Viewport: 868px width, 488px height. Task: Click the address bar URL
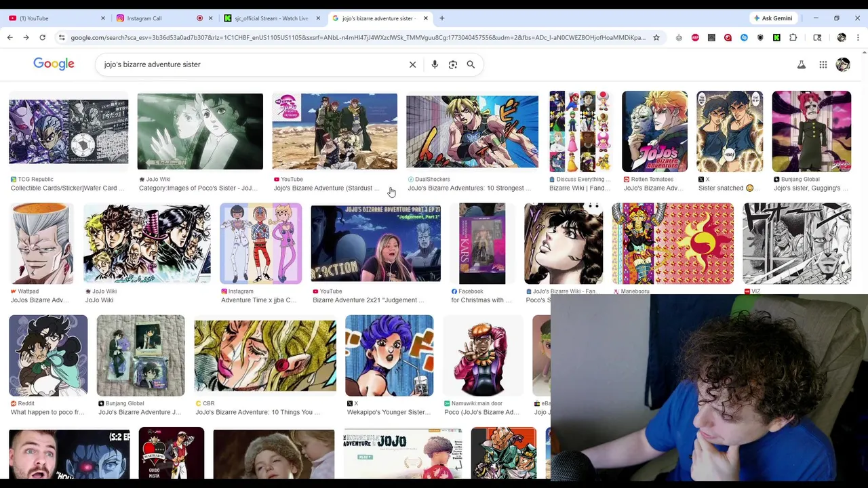358,37
